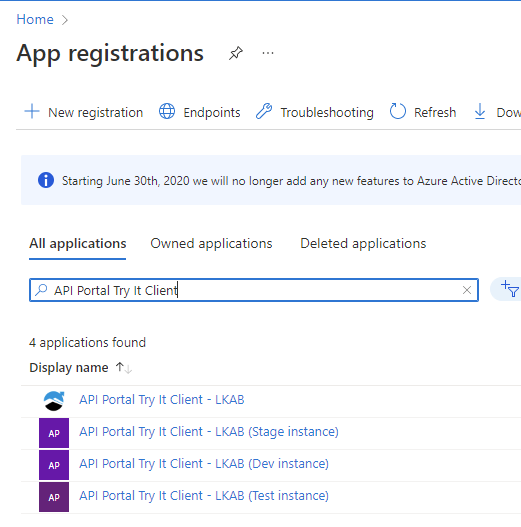Open the LKAB (Test instance) application

204,495
